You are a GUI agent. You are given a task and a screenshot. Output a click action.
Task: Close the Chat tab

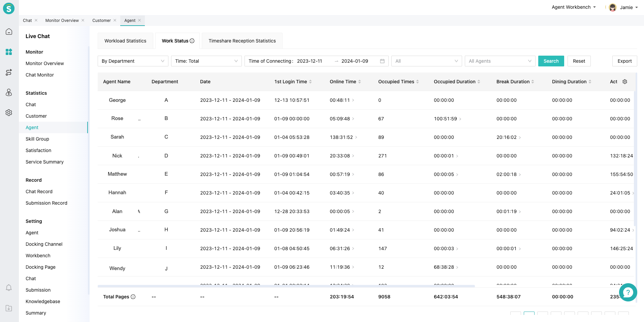36,20
